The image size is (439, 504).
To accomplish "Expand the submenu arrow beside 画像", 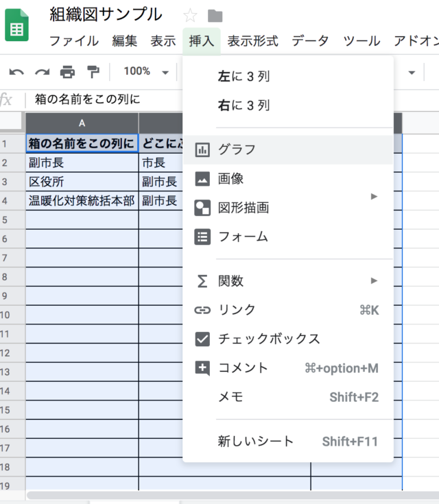I will click(374, 196).
